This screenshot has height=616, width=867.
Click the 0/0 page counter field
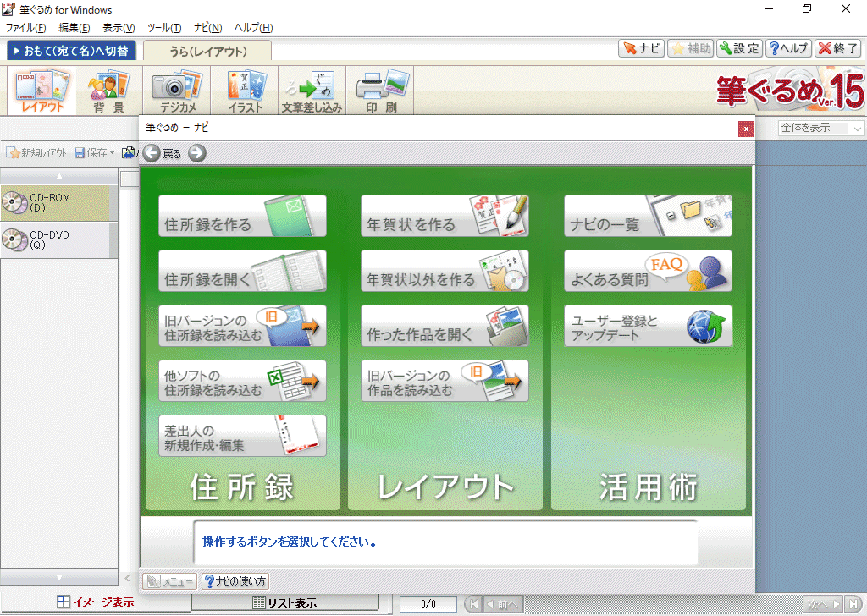[428, 604]
